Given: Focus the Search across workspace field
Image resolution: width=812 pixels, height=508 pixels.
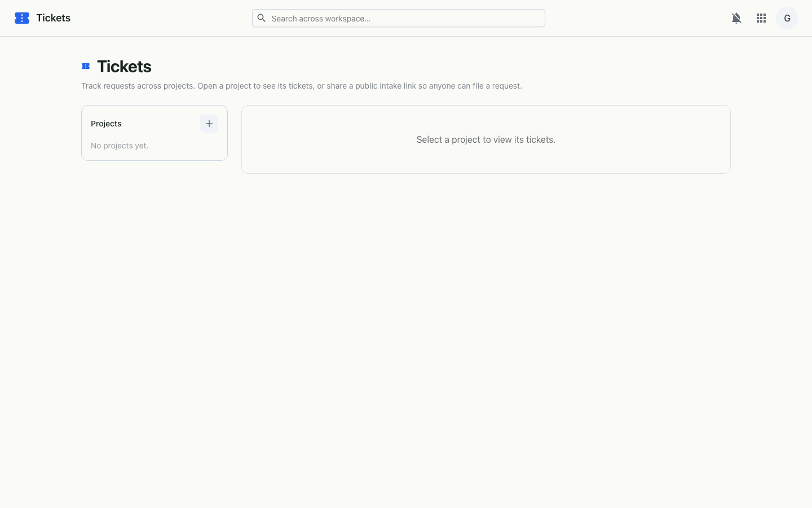Looking at the screenshot, I should click(399, 18).
